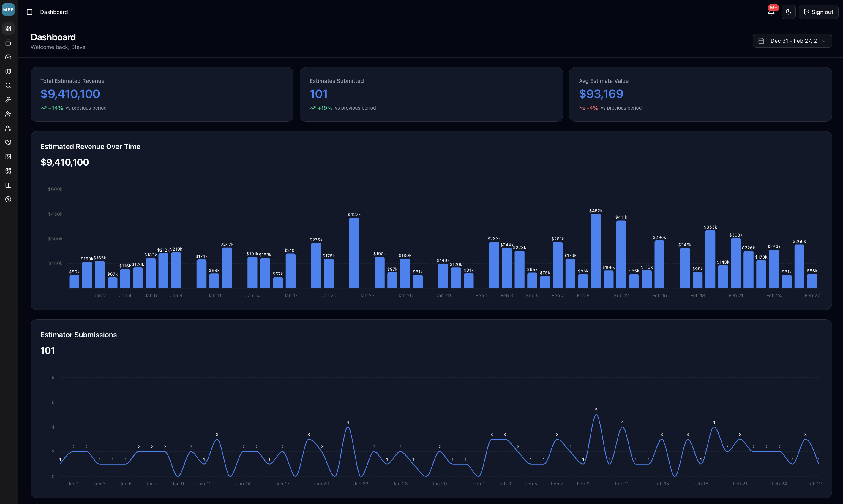Toggle the sidebar collapse control
Image resolution: width=843 pixels, height=504 pixels.
coord(30,12)
